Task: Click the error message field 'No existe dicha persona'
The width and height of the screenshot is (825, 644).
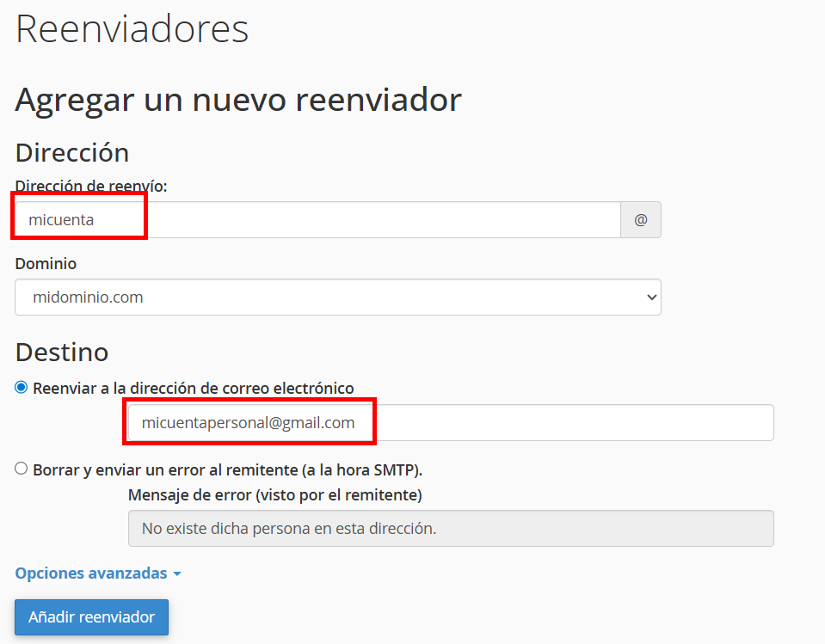Action: 450,529
